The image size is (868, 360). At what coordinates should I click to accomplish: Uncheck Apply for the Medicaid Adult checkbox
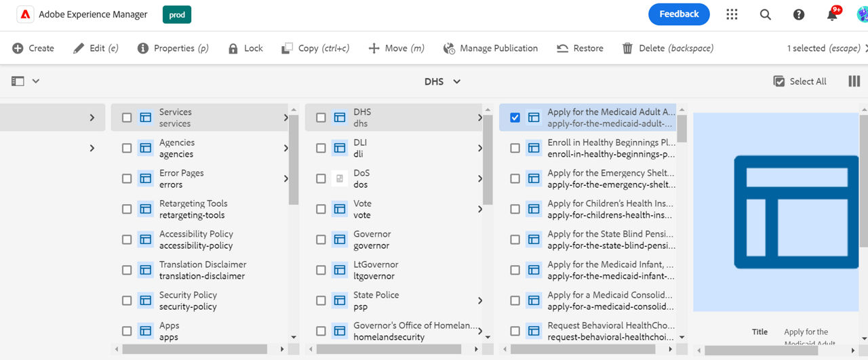pyautogui.click(x=515, y=117)
